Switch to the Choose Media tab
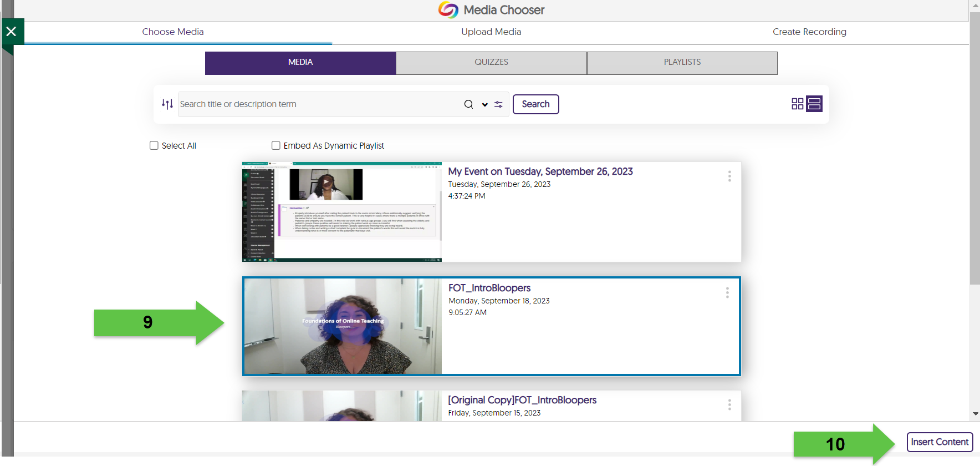Screen dimensions: 980x466 pos(173,32)
